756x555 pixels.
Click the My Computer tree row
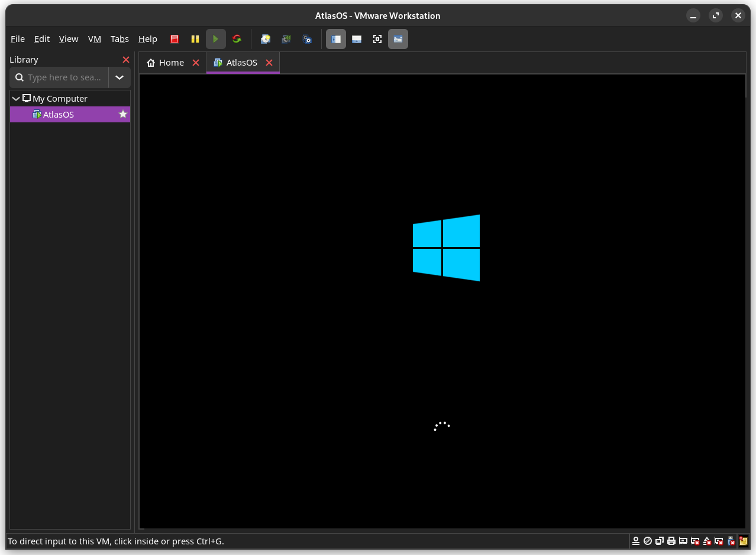[70, 99]
